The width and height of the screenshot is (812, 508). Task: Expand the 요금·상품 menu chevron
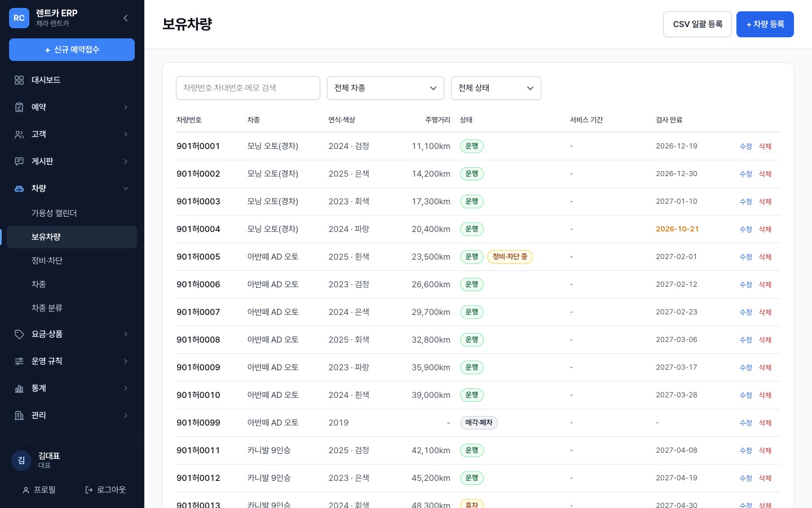click(126, 334)
